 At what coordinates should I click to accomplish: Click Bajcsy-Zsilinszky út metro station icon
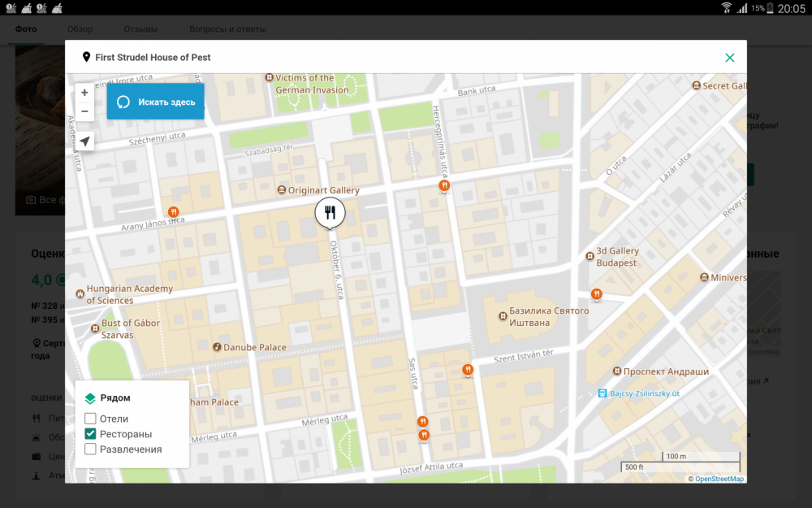tap(602, 393)
